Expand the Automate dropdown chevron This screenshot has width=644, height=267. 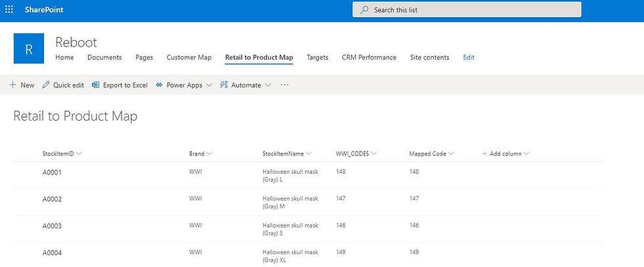point(268,85)
